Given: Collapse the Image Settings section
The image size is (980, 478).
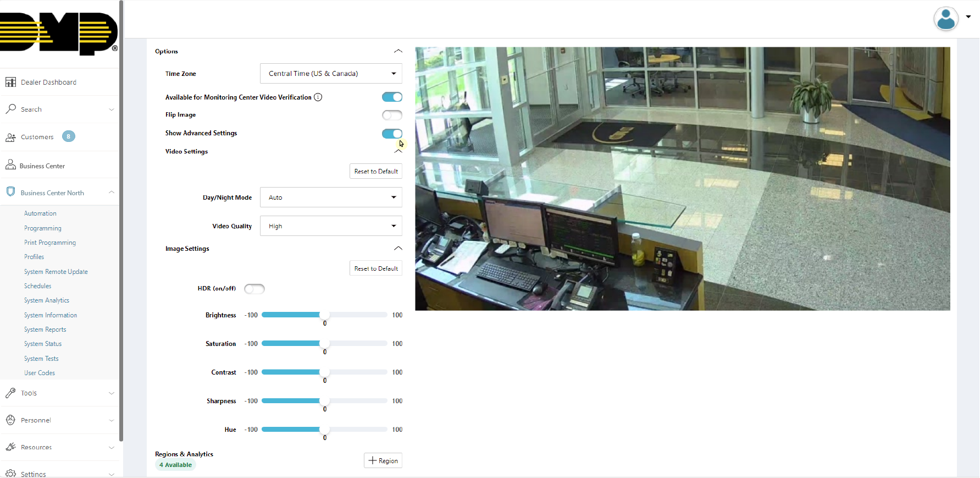Looking at the screenshot, I should 398,249.
